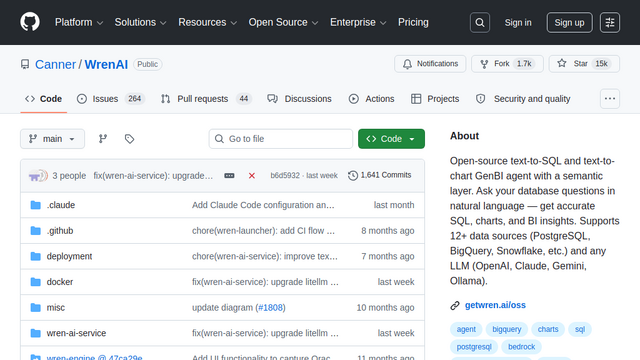Open the branches view icon
Viewport: 640px width, 360px height.
click(x=103, y=139)
